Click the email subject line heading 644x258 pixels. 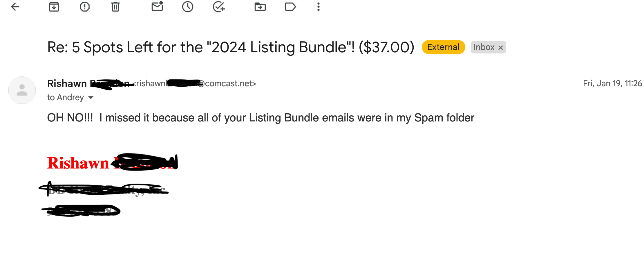click(x=231, y=47)
